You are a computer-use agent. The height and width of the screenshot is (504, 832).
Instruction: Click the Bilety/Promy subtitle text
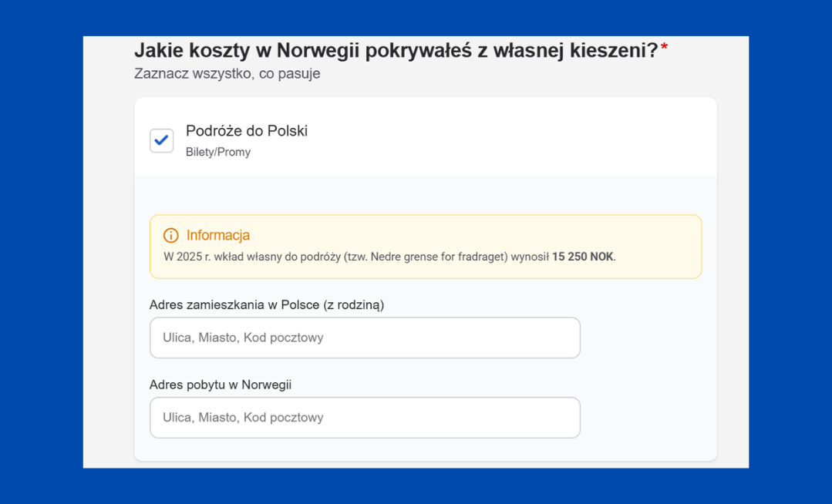click(x=218, y=152)
